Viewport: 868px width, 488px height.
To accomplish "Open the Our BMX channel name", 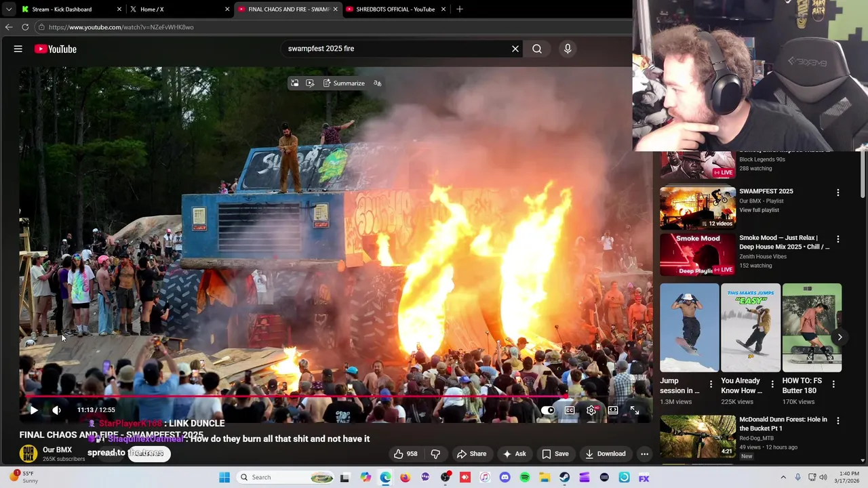I will pos(57,450).
